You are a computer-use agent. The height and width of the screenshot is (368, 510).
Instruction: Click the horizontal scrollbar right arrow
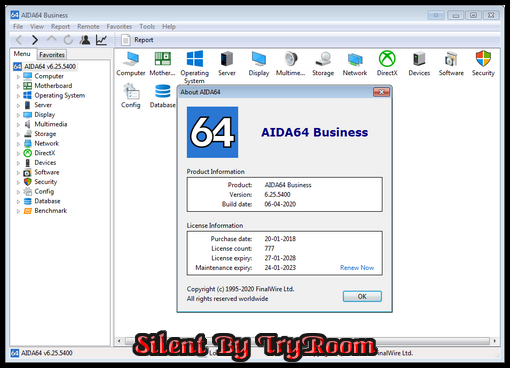coord(495,341)
